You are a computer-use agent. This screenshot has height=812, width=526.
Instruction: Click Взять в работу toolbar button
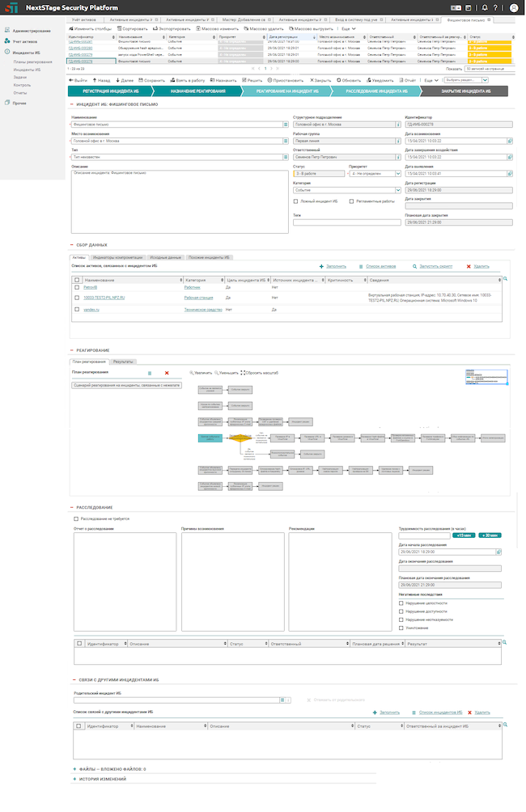(x=188, y=80)
